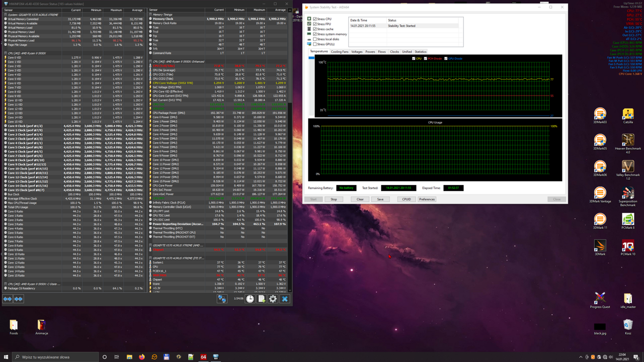
Task: Launch Superposition Benchmark shortcut
Action: click(x=628, y=197)
